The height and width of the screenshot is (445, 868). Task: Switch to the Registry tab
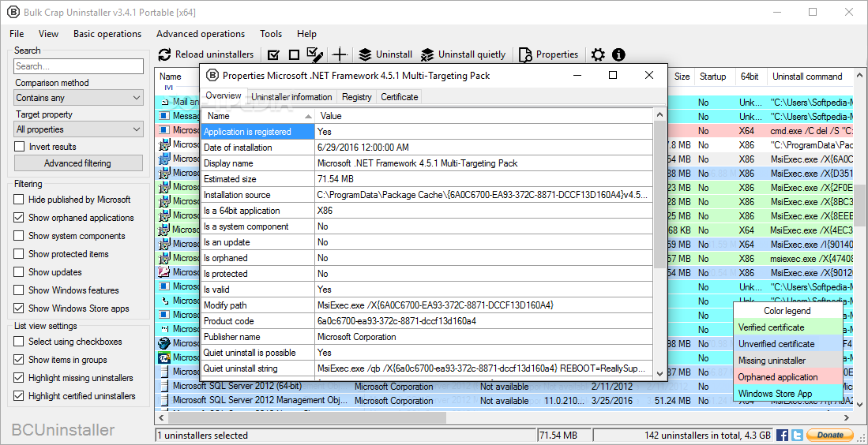(356, 97)
